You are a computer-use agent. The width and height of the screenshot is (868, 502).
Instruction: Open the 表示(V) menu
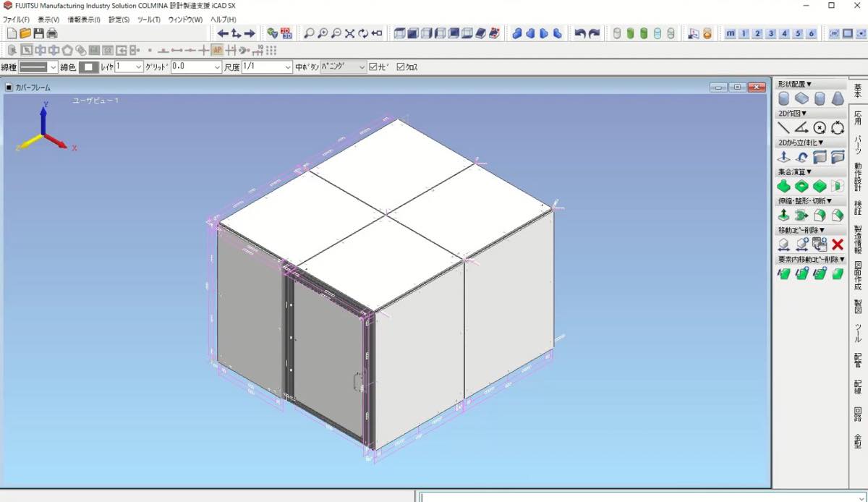coord(48,20)
